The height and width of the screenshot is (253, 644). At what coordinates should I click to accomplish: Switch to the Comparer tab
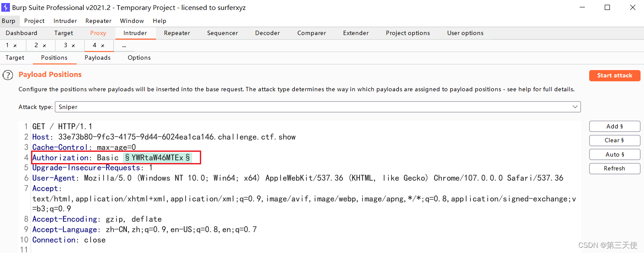[312, 33]
